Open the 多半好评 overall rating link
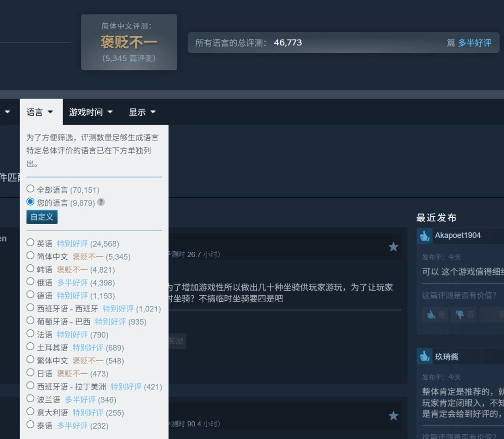This screenshot has width=504, height=439. click(474, 43)
